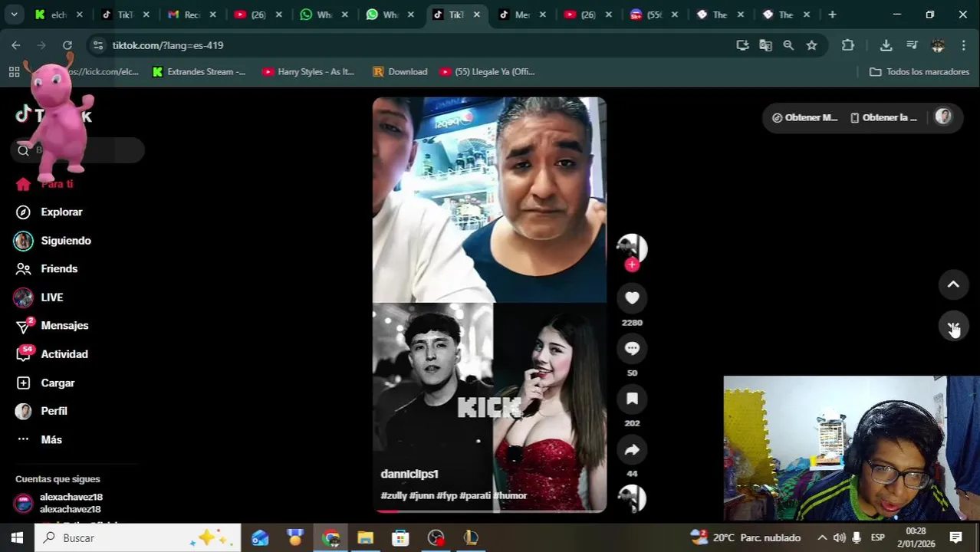The height and width of the screenshot is (552, 980).
Task: Open Chrome three-dot menu
Action: tap(964, 45)
